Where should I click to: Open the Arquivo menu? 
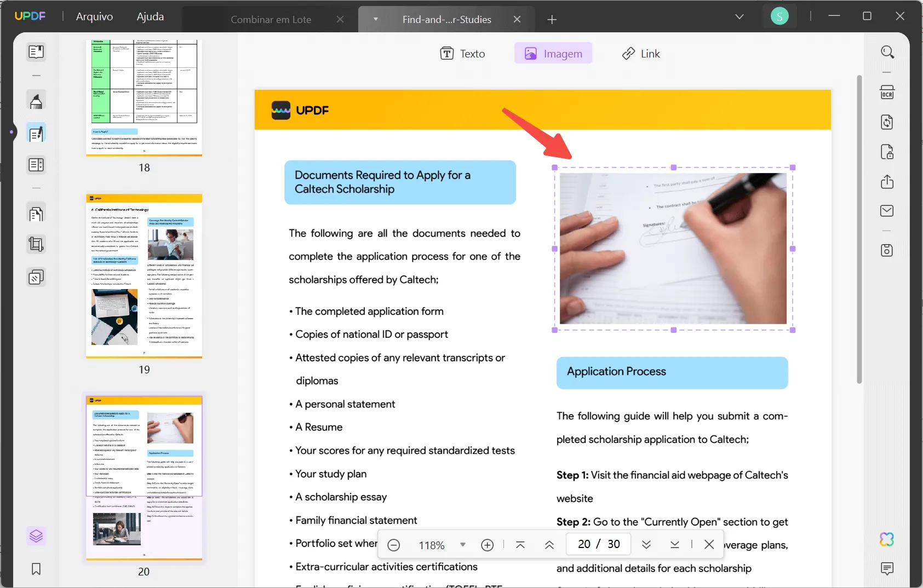(x=94, y=16)
